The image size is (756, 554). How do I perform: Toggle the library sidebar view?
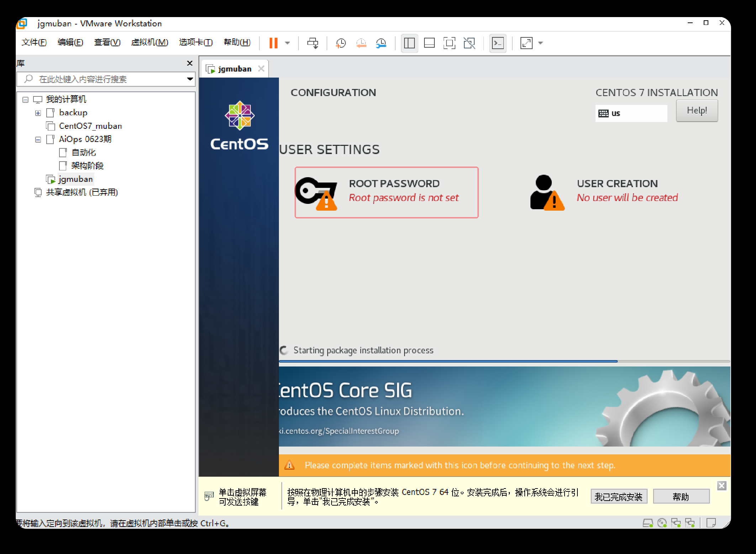[409, 43]
